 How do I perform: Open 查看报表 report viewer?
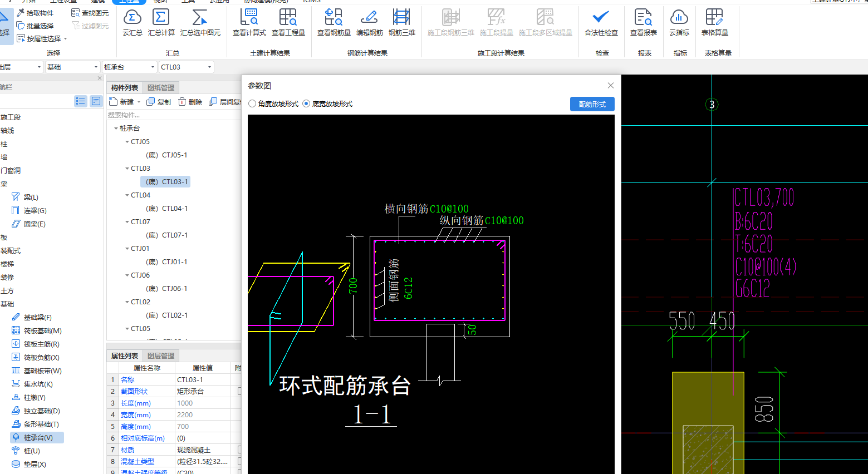(643, 23)
